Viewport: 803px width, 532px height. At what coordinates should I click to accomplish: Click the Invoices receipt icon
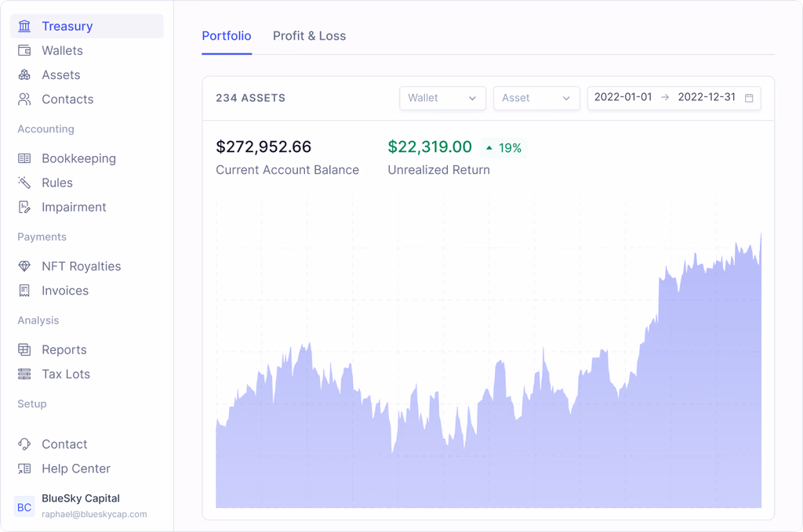pyautogui.click(x=25, y=291)
